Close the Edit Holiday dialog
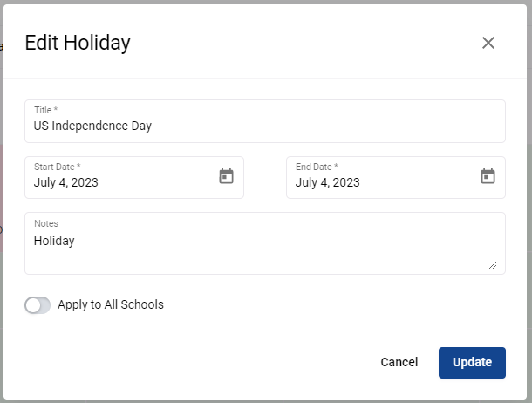The width and height of the screenshot is (532, 403). [x=488, y=43]
